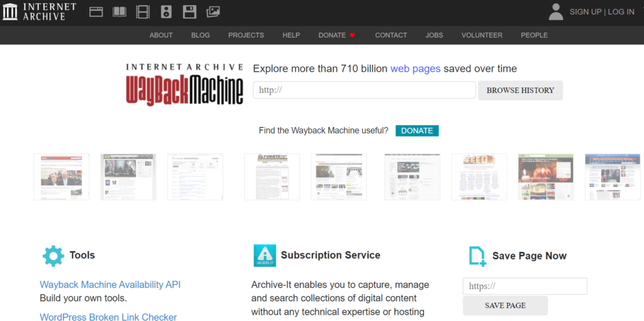Click the Archive-It subscription service icon
Image resolution: width=644 pixels, height=321 pixels.
coord(265,256)
